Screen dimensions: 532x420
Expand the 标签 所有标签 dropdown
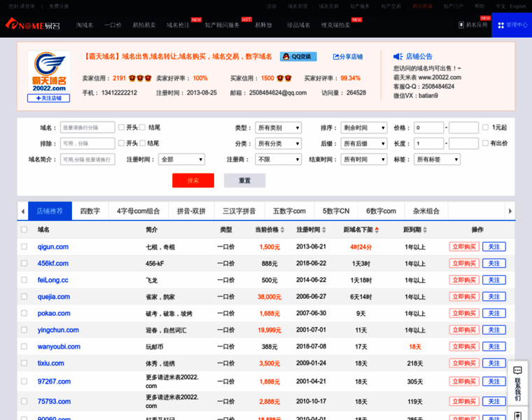coord(437,160)
